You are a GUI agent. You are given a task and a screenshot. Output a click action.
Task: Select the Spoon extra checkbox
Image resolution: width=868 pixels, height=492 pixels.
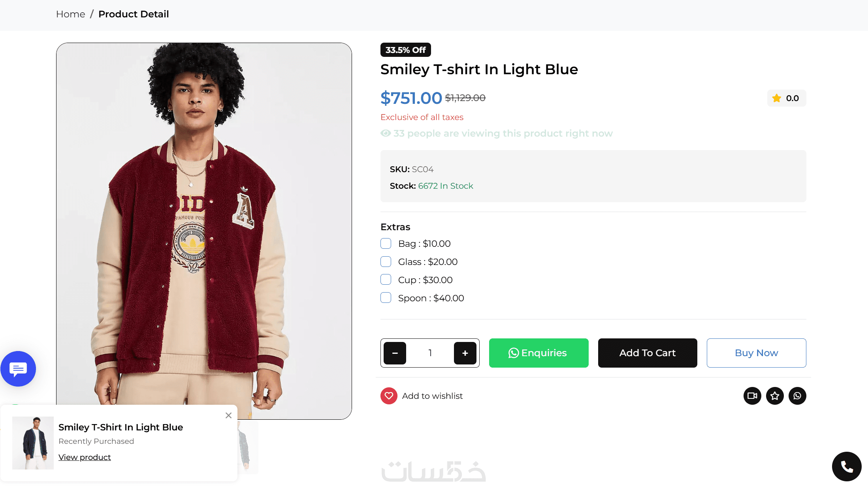coord(386,298)
